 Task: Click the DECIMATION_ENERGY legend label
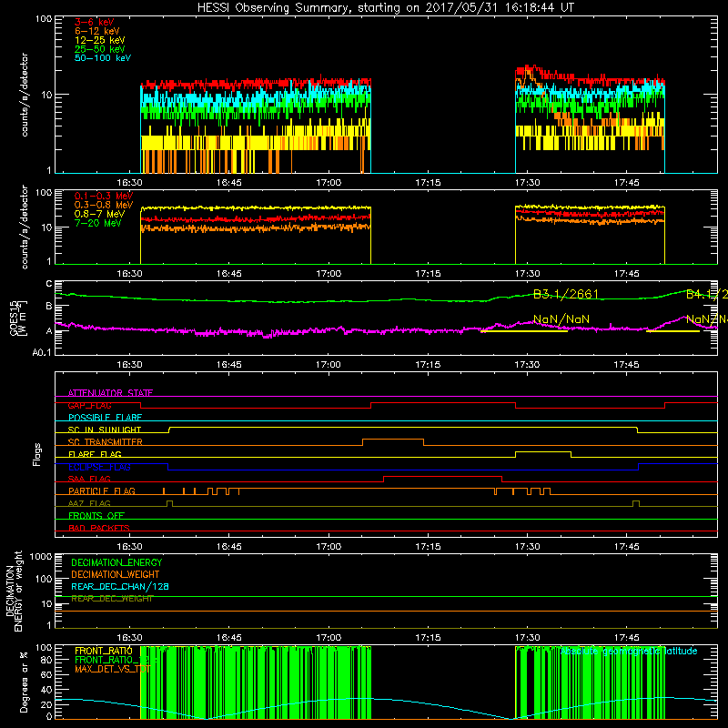click(x=116, y=562)
